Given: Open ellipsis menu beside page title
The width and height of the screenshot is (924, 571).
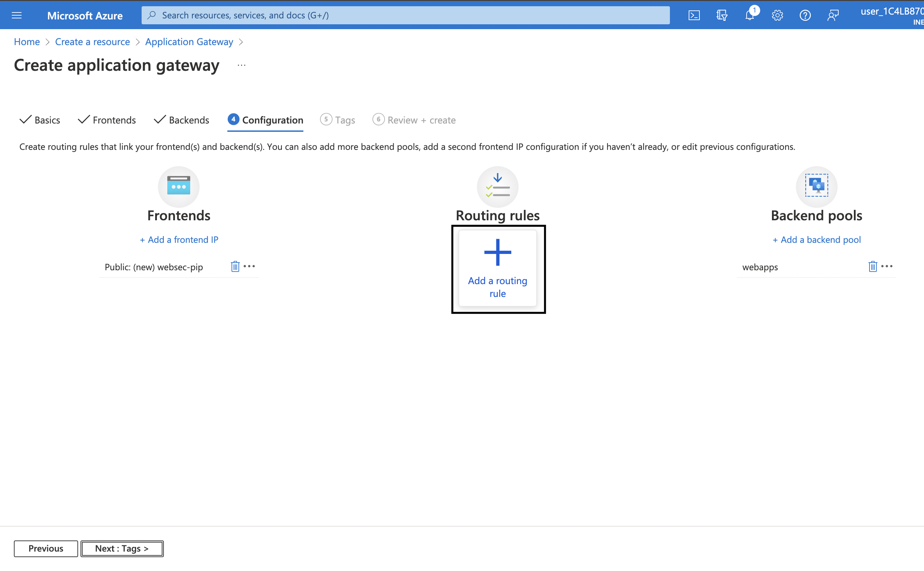Looking at the screenshot, I should tap(241, 65).
